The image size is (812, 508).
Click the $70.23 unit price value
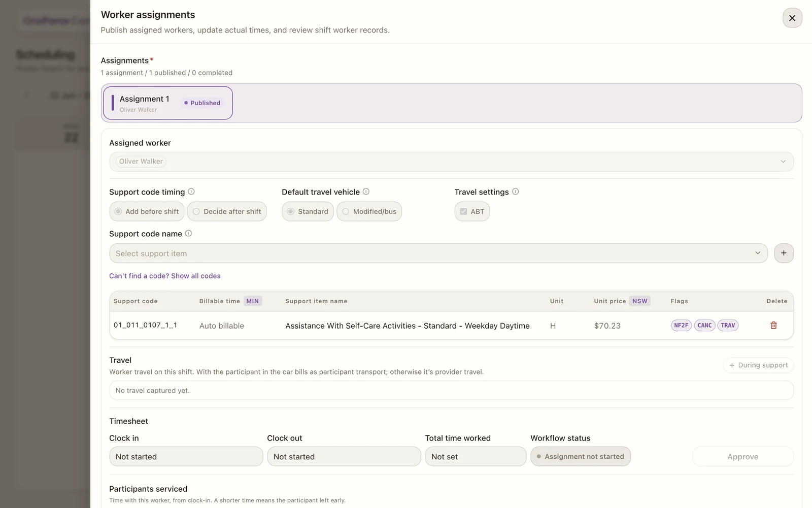607,326
